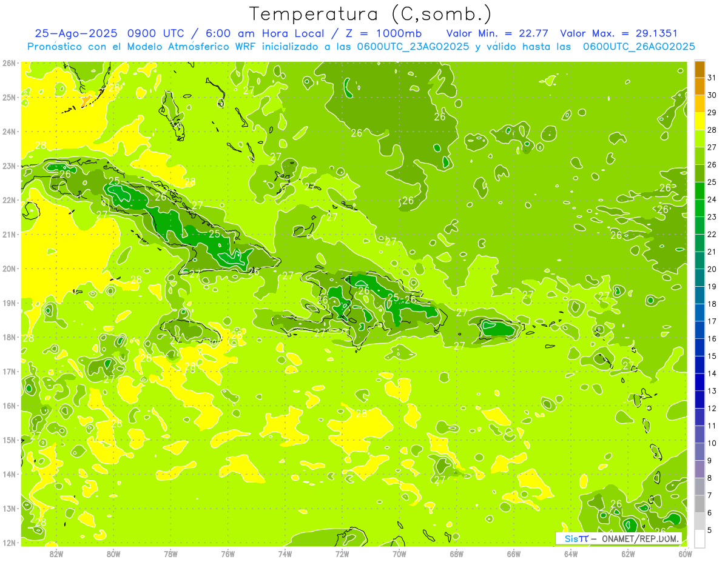728x562 pixels.
Task: Click the colorbar scale label '10'
Action: tap(712, 443)
